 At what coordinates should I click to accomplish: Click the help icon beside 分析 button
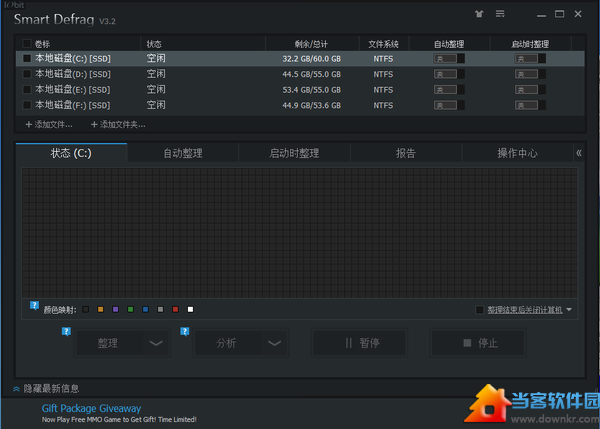pyautogui.click(x=185, y=331)
